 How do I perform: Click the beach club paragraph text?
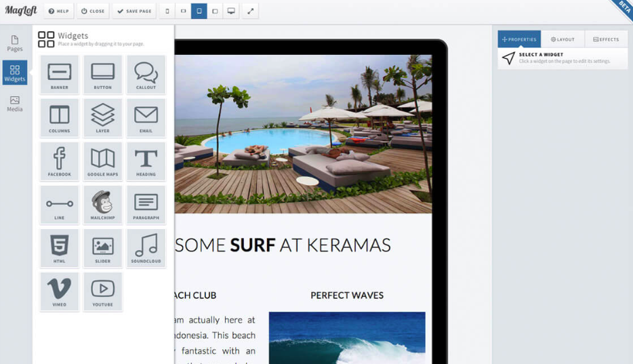coord(215,339)
